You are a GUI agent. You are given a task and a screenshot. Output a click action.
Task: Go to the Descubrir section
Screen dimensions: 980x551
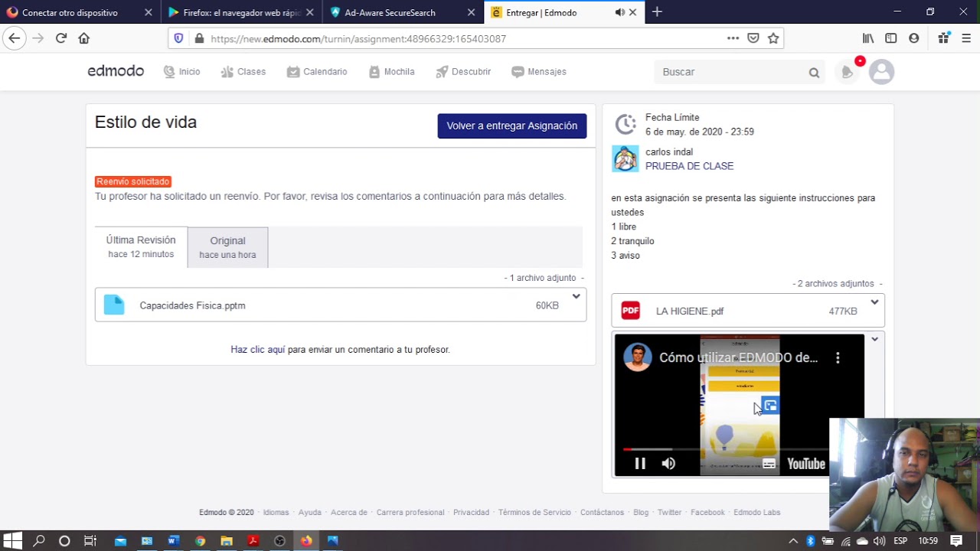coord(463,72)
